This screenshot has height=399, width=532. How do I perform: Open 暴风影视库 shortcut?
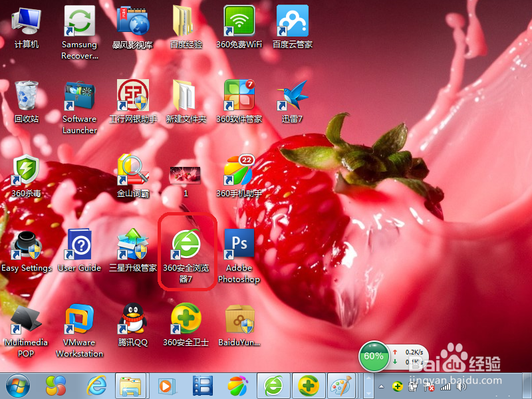click(x=132, y=28)
